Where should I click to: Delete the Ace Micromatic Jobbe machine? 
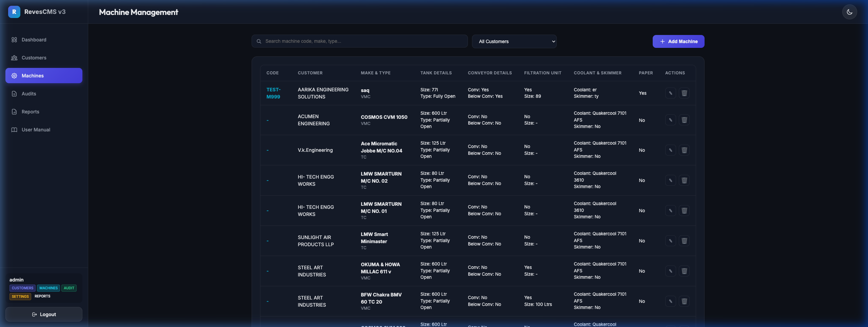coord(684,150)
